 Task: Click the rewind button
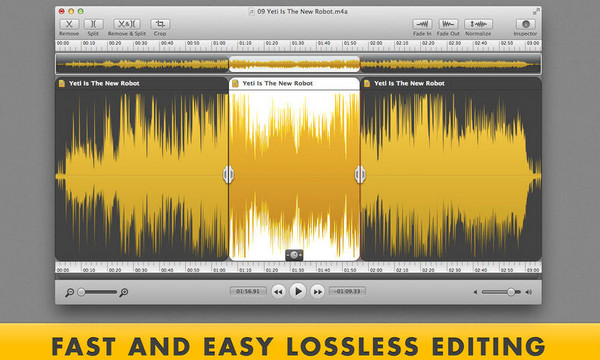point(279,292)
